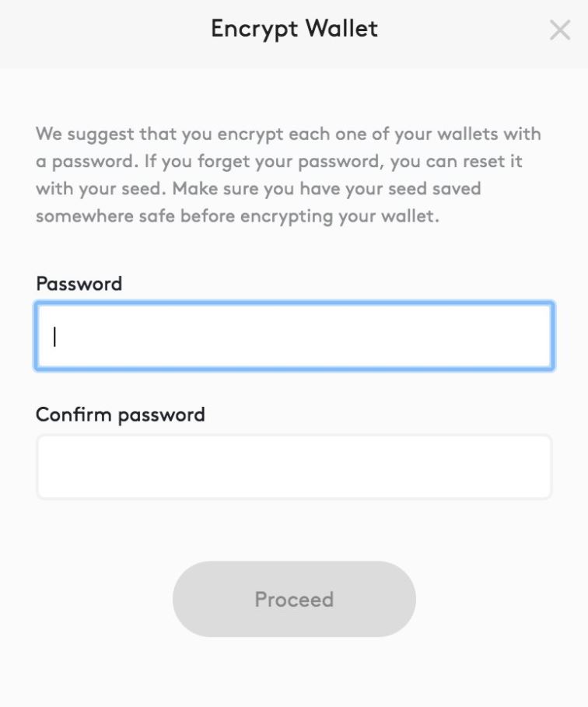Viewport: 588px width, 707px height.
Task: Select the Password field label
Action: tap(79, 283)
